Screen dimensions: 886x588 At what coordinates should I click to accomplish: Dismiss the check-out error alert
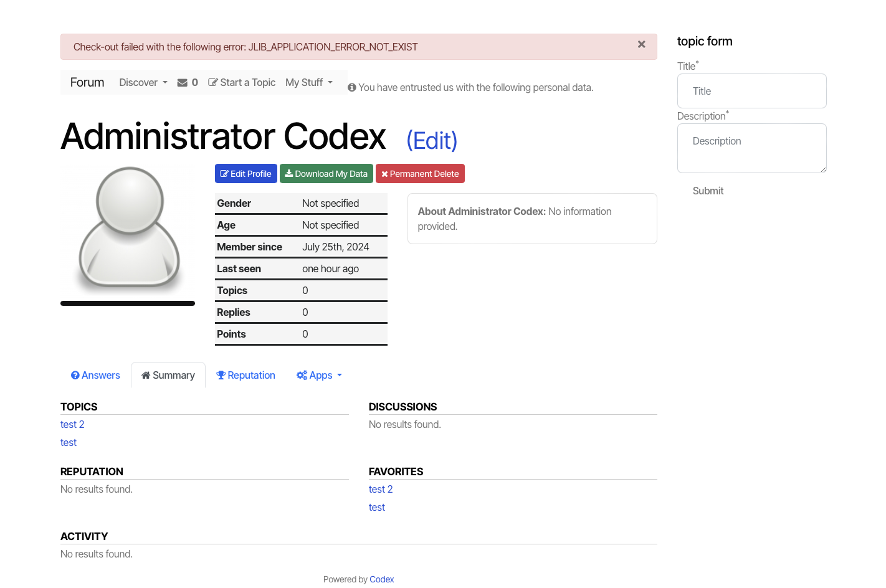(x=641, y=45)
